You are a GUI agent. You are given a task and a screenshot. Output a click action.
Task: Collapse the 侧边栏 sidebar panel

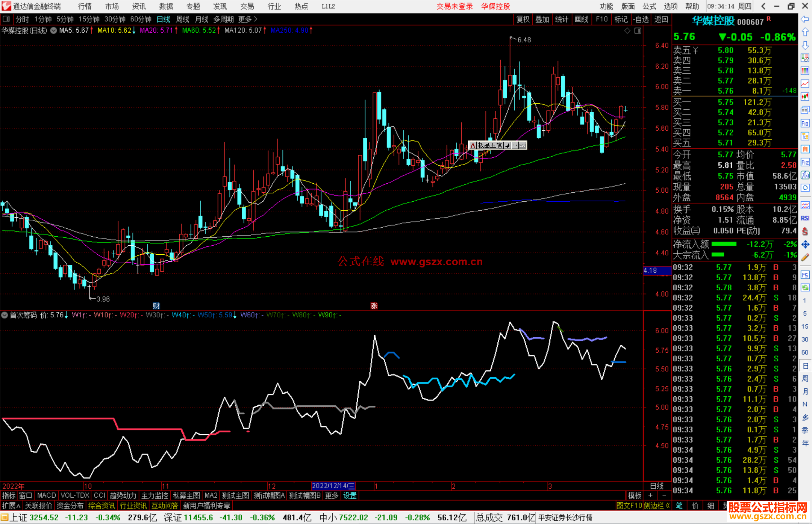point(657,506)
